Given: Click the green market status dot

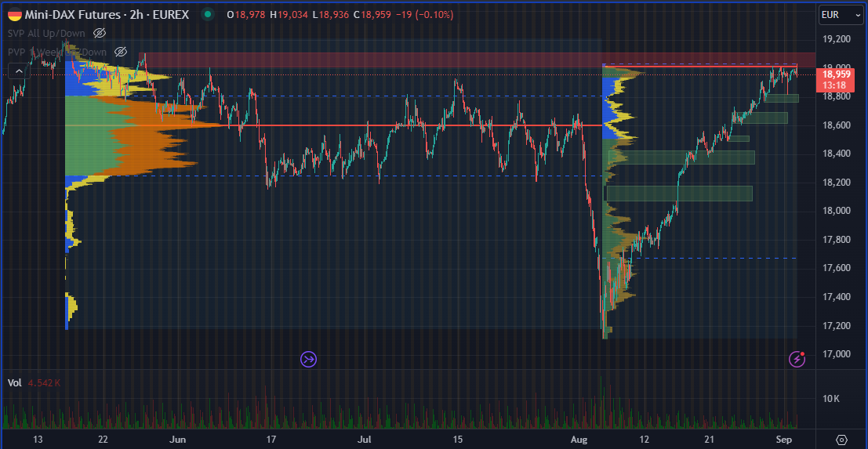Looking at the screenshot, I should tap(208, 15).
